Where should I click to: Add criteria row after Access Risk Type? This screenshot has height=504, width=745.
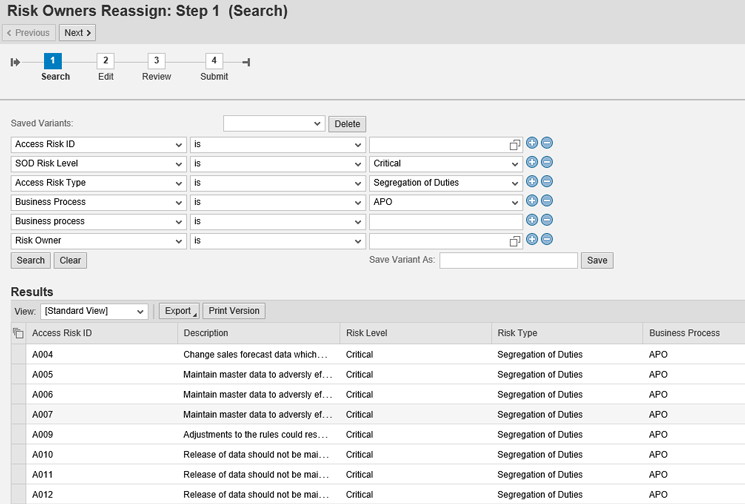[x=532, y=182]
